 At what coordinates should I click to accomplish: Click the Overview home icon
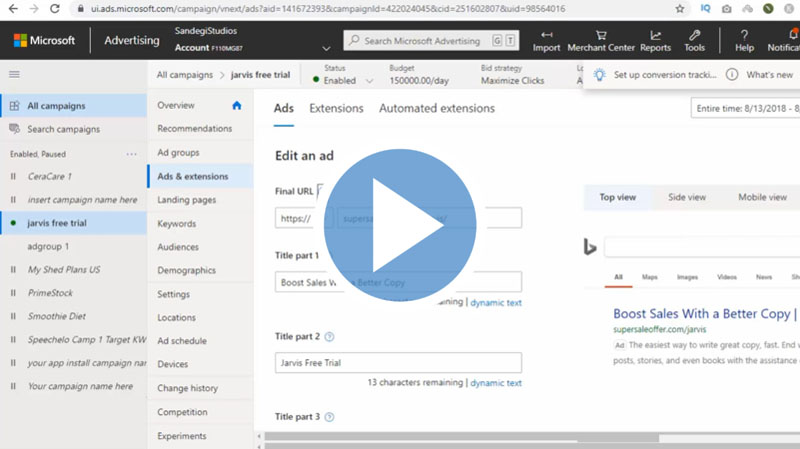click(237, 105)
